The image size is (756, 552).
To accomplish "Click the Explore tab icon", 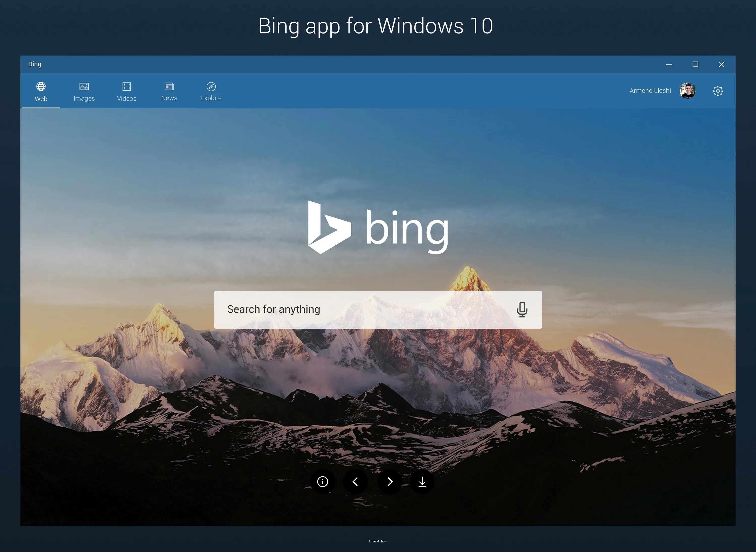I will [x=210, y=86].
